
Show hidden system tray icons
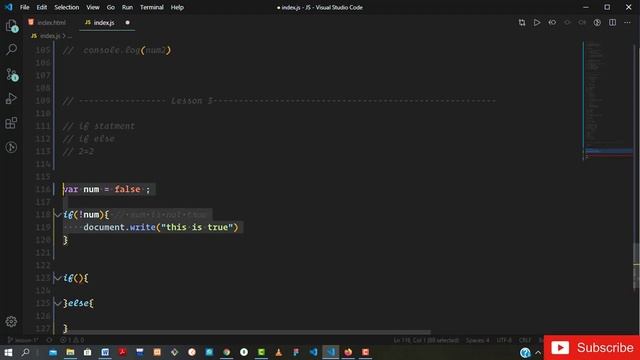[538, 353]
